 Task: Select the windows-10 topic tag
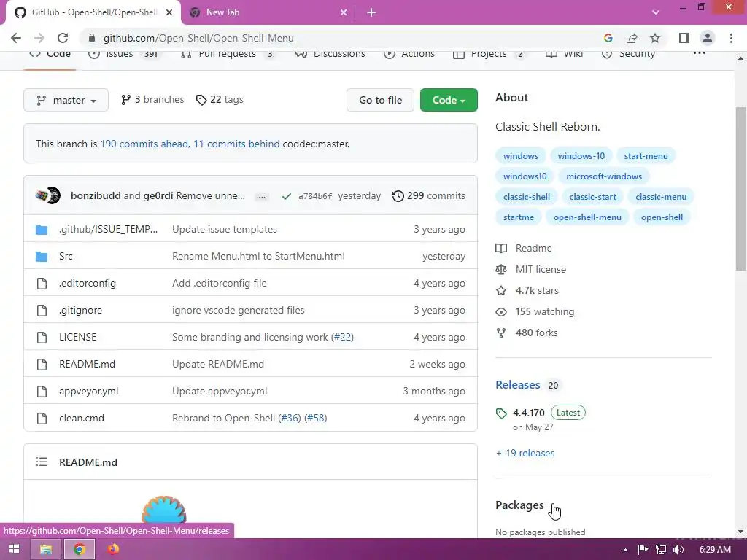[581, 156]
